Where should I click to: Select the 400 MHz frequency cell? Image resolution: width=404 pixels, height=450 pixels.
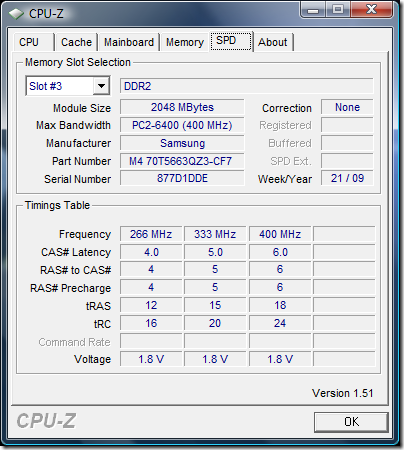tap(280, 234)
